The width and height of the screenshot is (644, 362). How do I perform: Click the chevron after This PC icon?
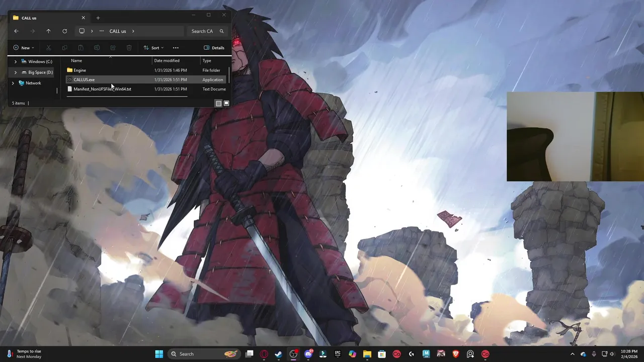pyautogui.click(x=92, y=31)
